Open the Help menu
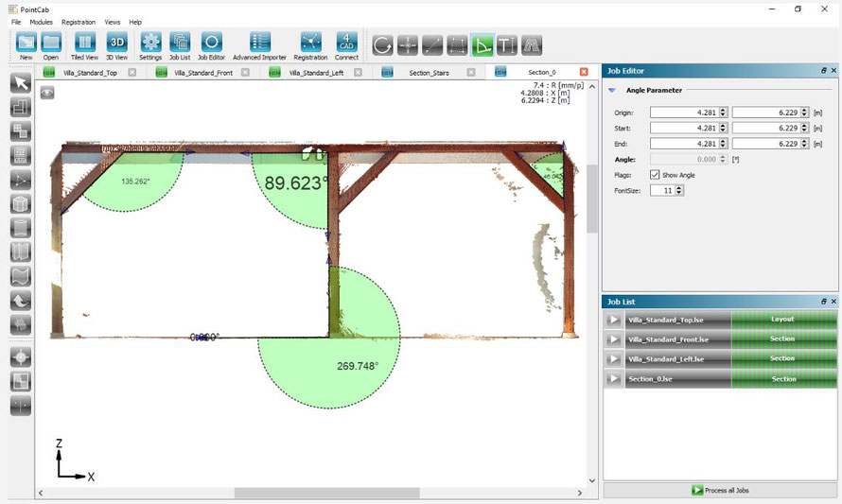The image size is (842, 504). coord(135,22)
